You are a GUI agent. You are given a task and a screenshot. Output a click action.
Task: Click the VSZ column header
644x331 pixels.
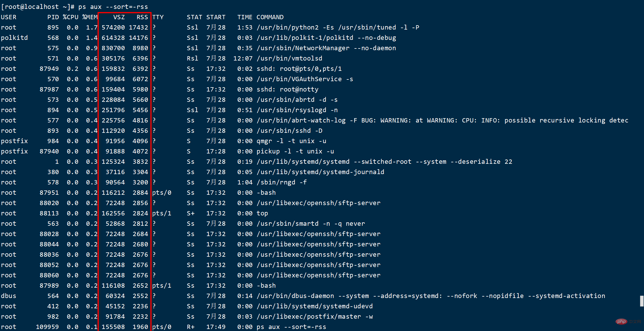pos(119,17)
